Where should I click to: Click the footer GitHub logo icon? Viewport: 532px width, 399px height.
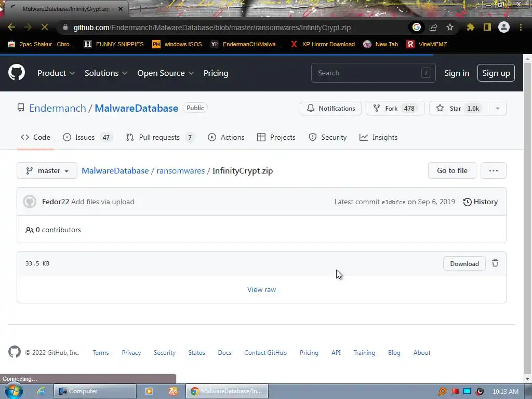14,352
